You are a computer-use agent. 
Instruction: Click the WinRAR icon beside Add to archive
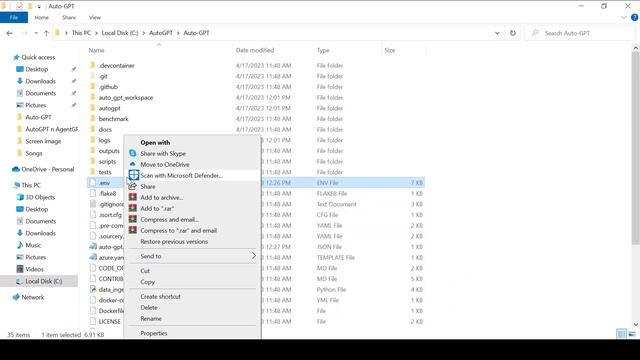tap(133, 197)
